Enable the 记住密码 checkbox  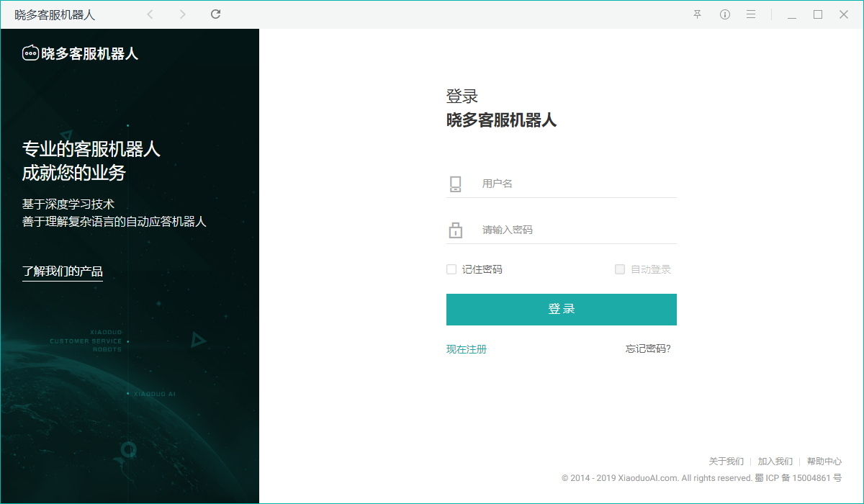(x=451, y=269)
